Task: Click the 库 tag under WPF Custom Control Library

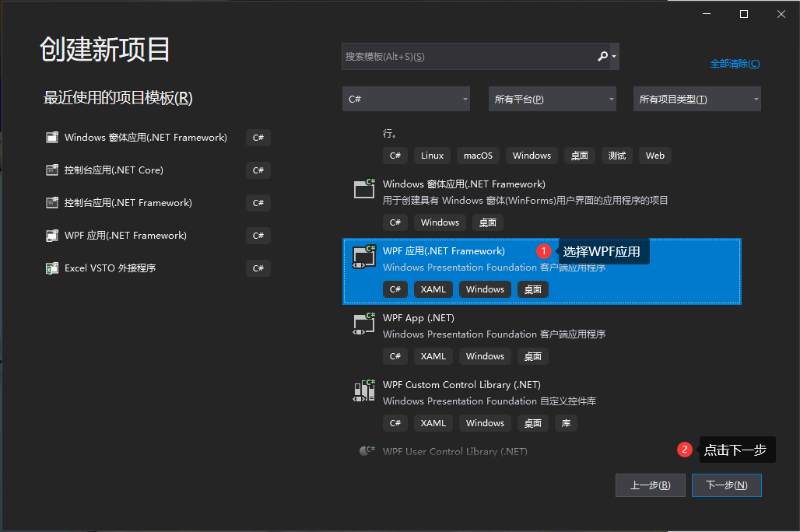Action: pyautogui.click(x=566, y=423)
